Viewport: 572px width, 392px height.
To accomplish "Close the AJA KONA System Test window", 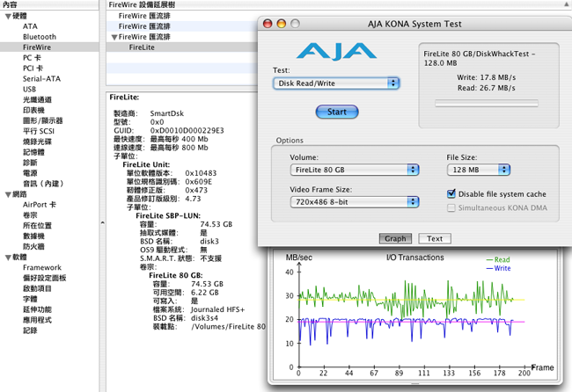I will click(268, 24).
